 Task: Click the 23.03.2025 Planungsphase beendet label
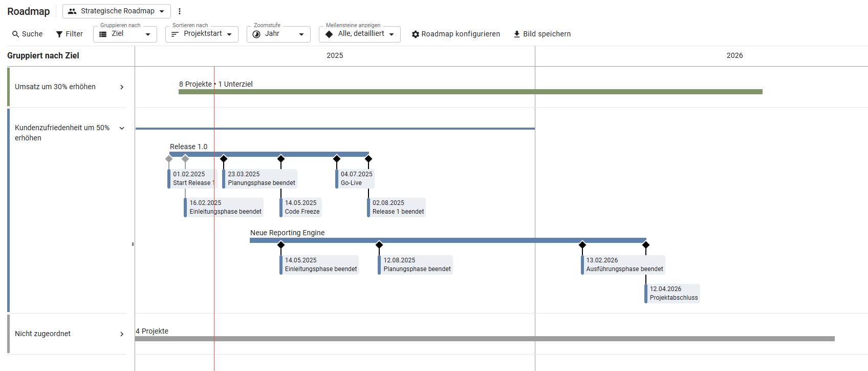(x=260, y=179)
